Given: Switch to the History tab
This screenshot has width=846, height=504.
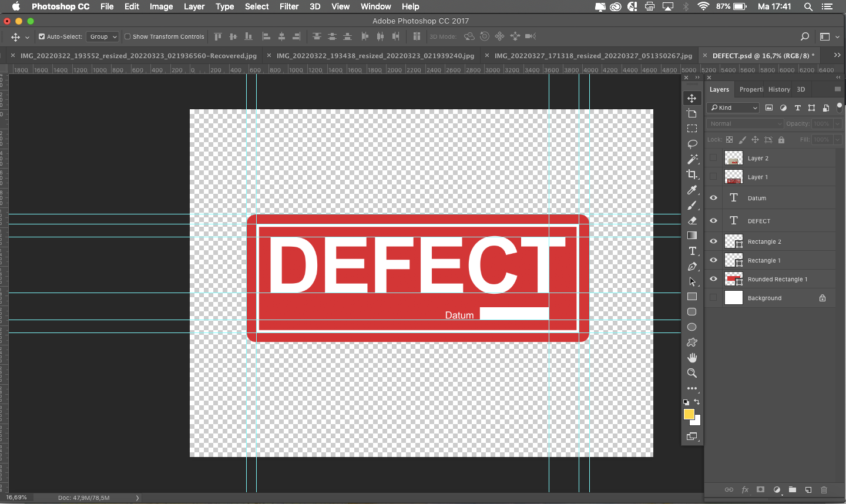Looking at the screenshot, I should click(x=779, y=89).
